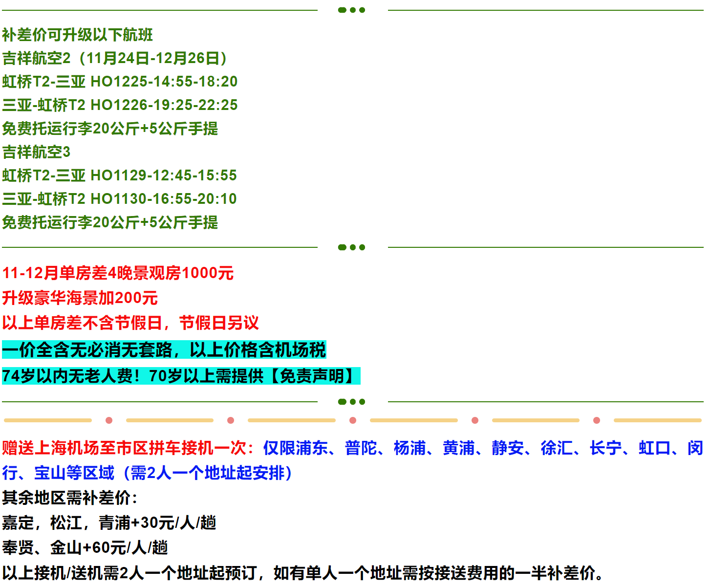
Task: Click flight line HO1129-12:45-15:55
Action: click(x=119, y=175)
